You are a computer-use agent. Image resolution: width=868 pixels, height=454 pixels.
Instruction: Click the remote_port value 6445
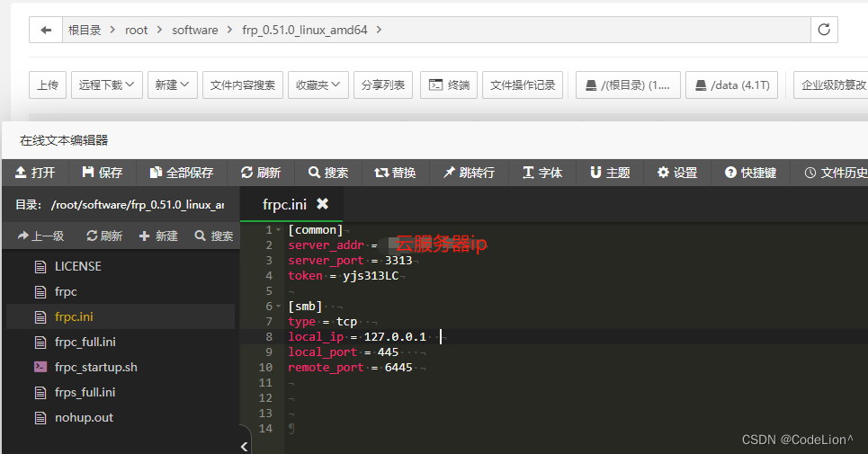click(398, 368)
